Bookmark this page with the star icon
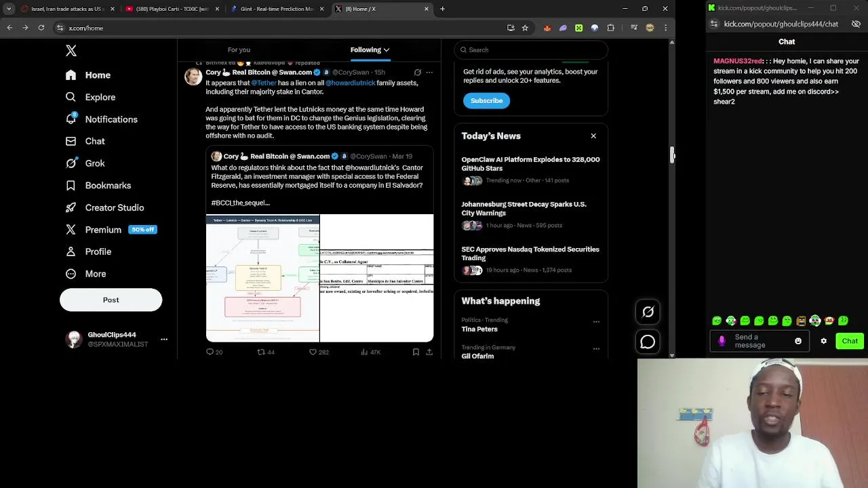This screenshot has width=868, height=488. [525, 28]
